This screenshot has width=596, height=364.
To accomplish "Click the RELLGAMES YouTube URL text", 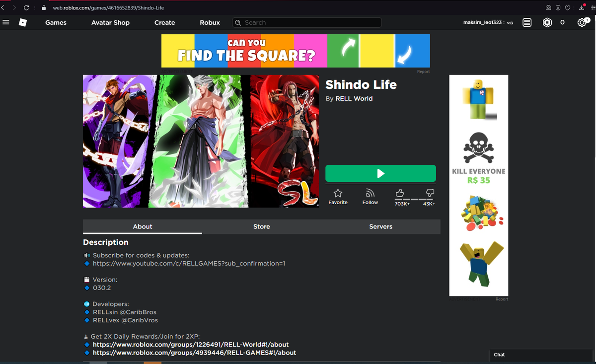I will (x=189, y=263).
